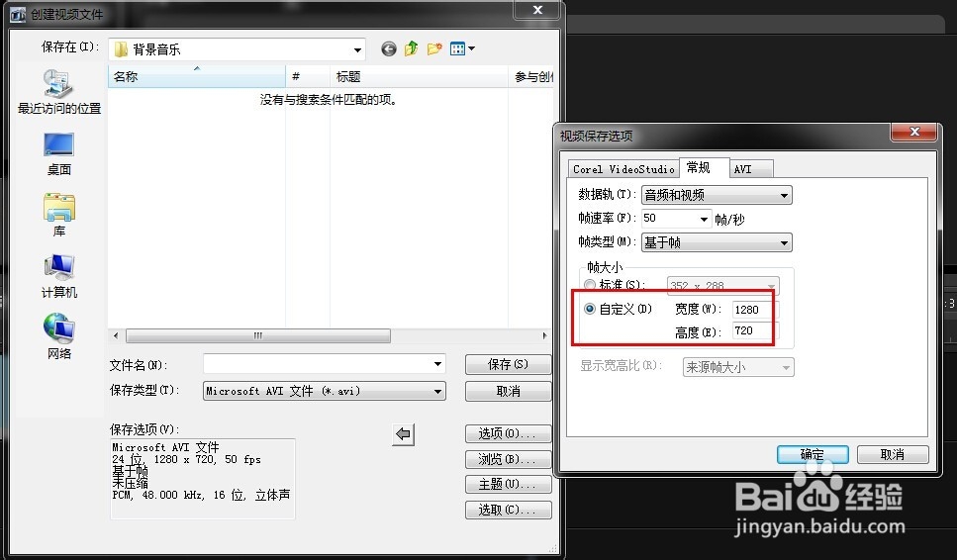The width and height of the screenshot is (957, 560).
Task: Open the frame type (帧类型) dropdown
Action: 717,242
